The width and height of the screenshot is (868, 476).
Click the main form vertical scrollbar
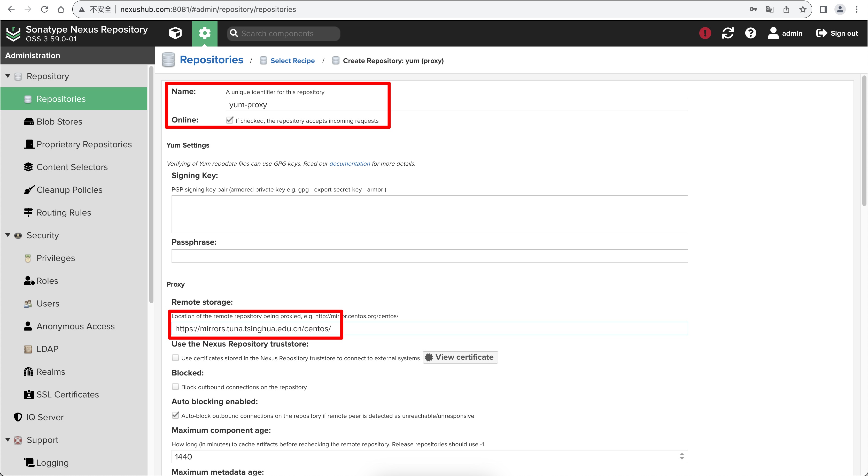coord(864,141)
